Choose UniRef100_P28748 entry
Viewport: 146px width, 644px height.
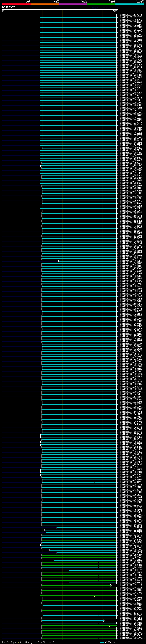131,286
